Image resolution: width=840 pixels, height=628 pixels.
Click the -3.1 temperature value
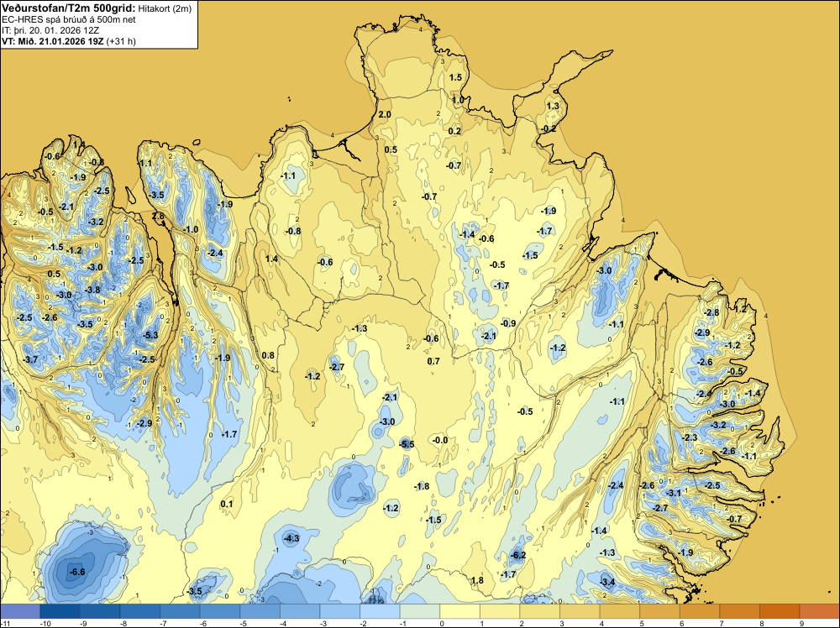[673, 493]
